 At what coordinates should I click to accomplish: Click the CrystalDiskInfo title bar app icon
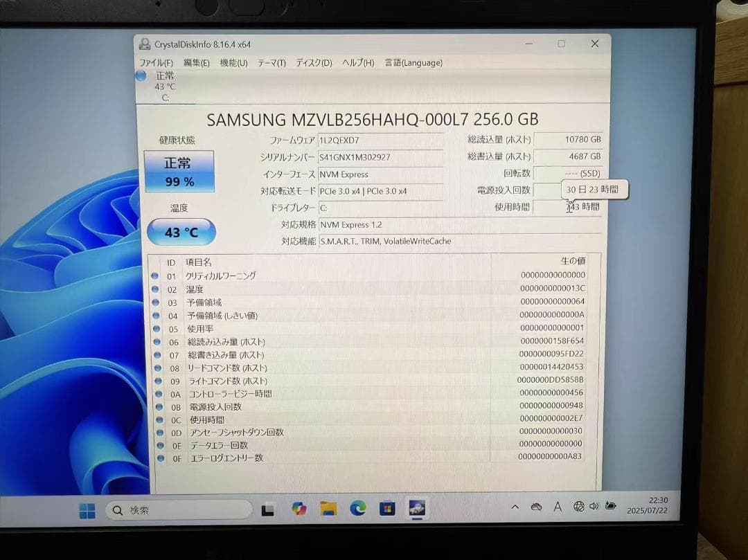click(144, 44)
